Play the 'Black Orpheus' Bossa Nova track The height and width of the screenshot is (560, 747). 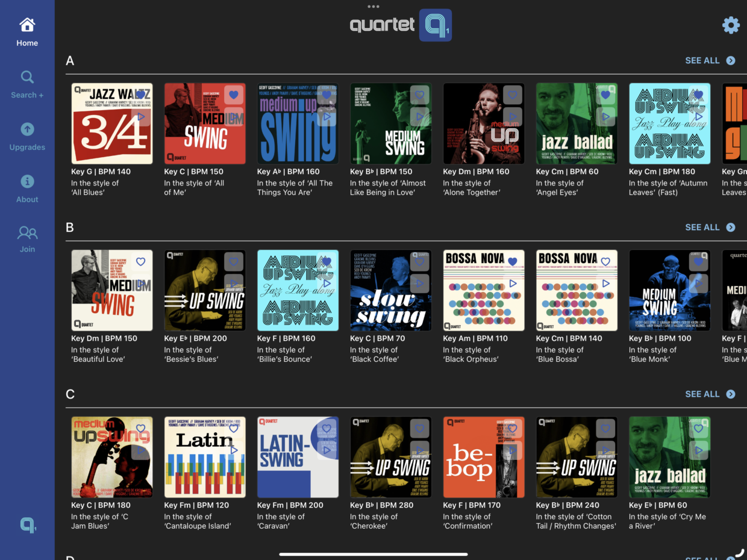click(x=513, y=284)
